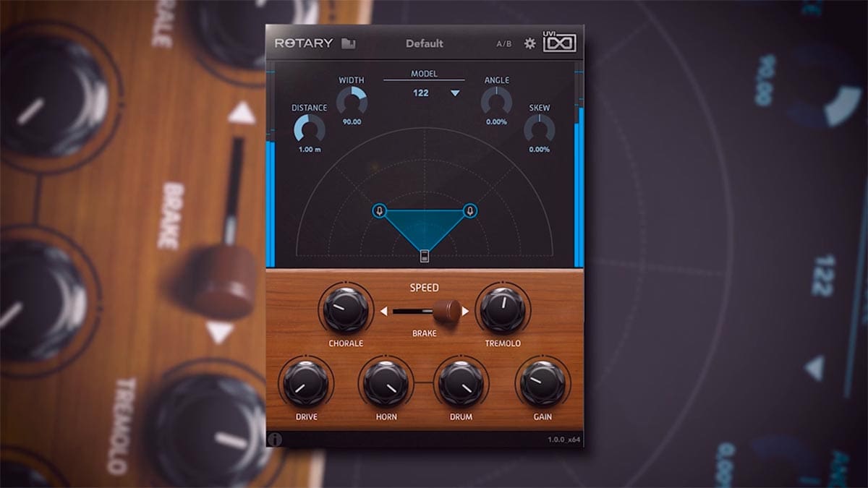The width and height of the screenshot is (868, 488).
Task: Click the left arrow of the Speed switch
Action: point(384,312)
